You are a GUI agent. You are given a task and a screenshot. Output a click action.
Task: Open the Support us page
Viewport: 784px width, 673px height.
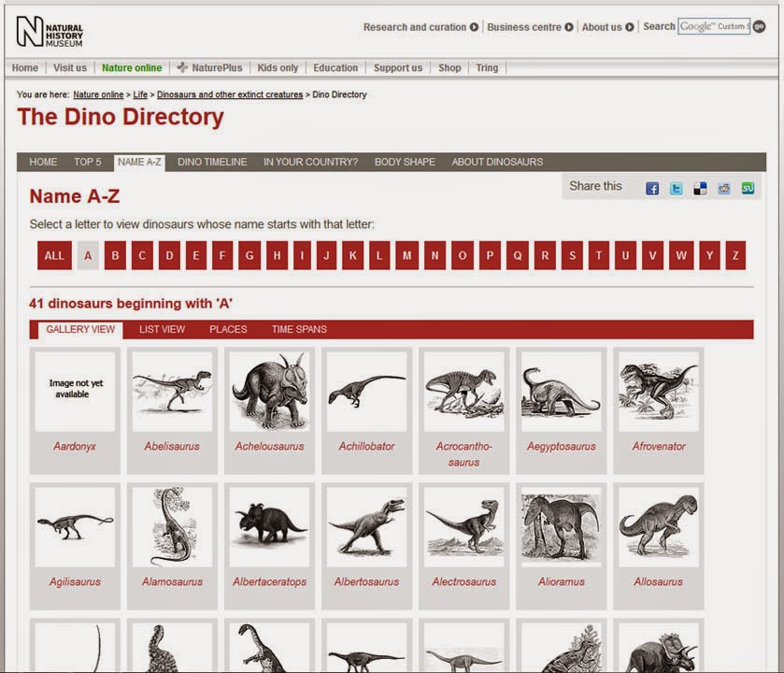[x=398, y=67]
